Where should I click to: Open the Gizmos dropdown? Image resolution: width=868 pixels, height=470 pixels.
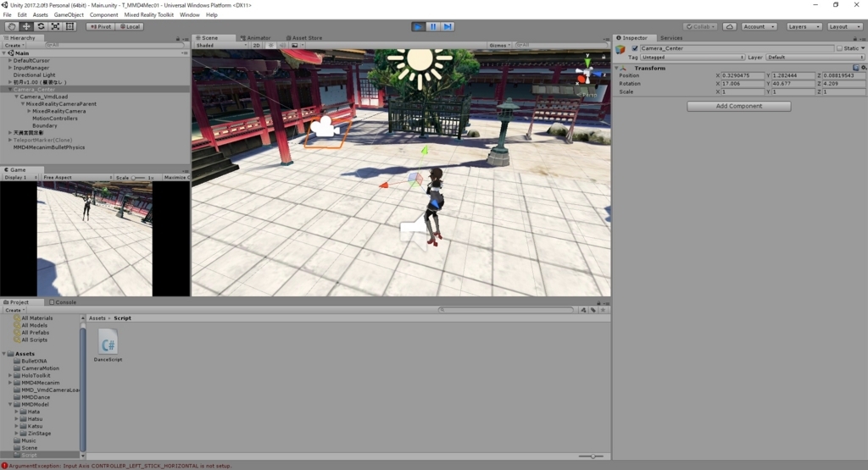499,46
